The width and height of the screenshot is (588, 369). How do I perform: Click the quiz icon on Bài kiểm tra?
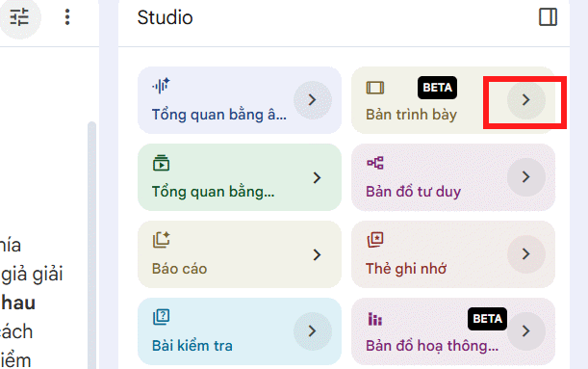pyautogui.click(x=162, y=317)
